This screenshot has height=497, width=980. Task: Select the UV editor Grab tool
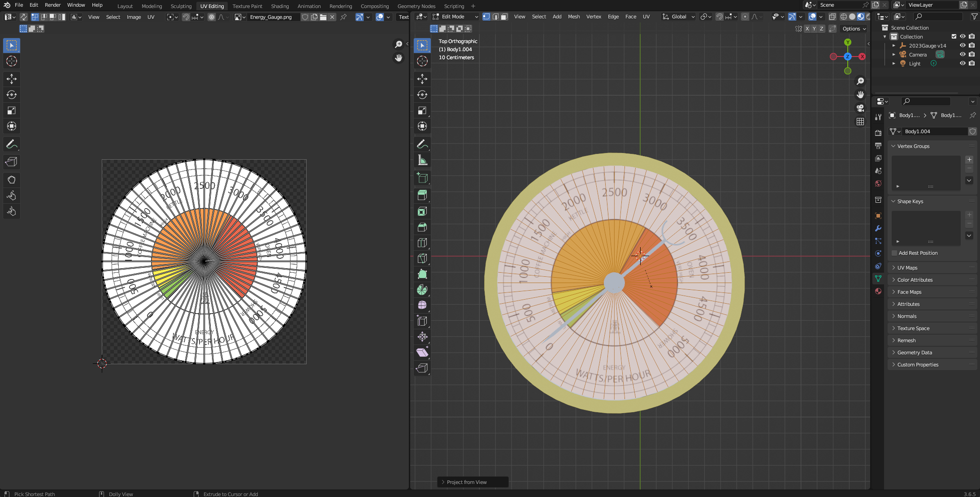(x=12, y=180)
